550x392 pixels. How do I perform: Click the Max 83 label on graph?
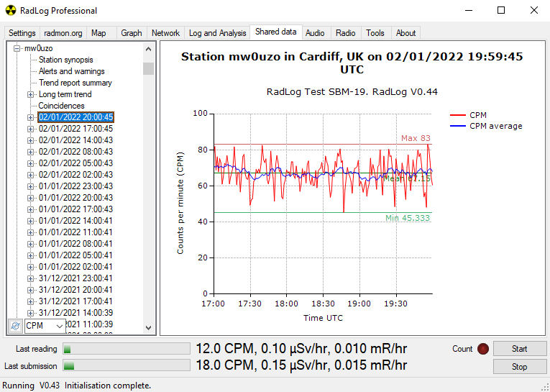point(416,138)
